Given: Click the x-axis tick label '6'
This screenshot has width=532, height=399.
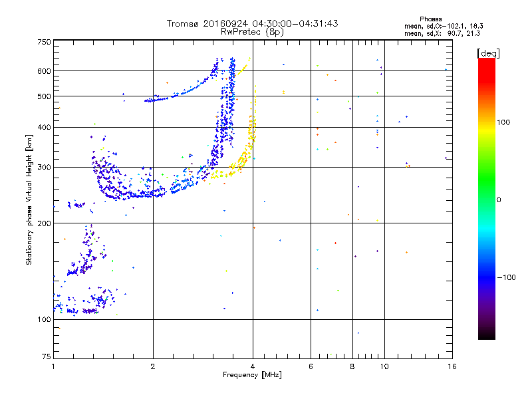Looking at the screenshot, I should coord(311,366).
